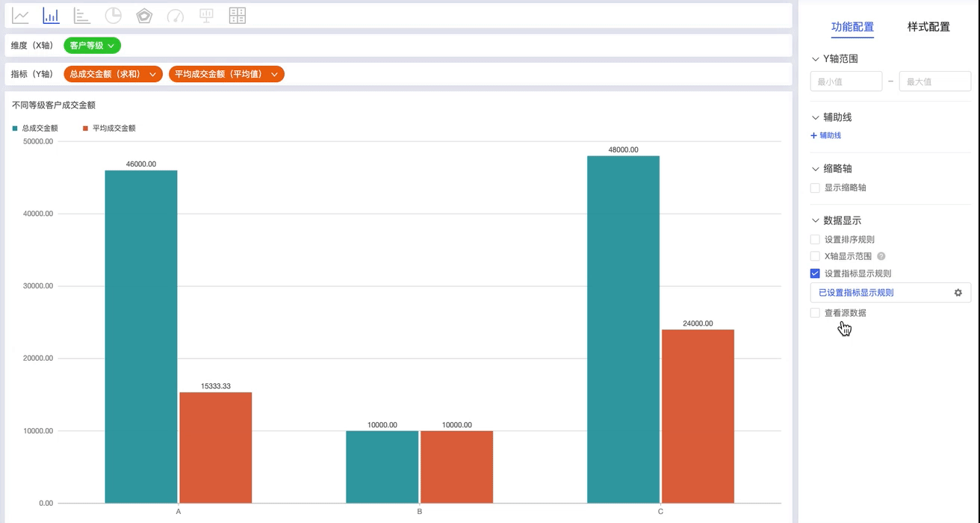Tick the 查看源数据 checkbox

815,313
